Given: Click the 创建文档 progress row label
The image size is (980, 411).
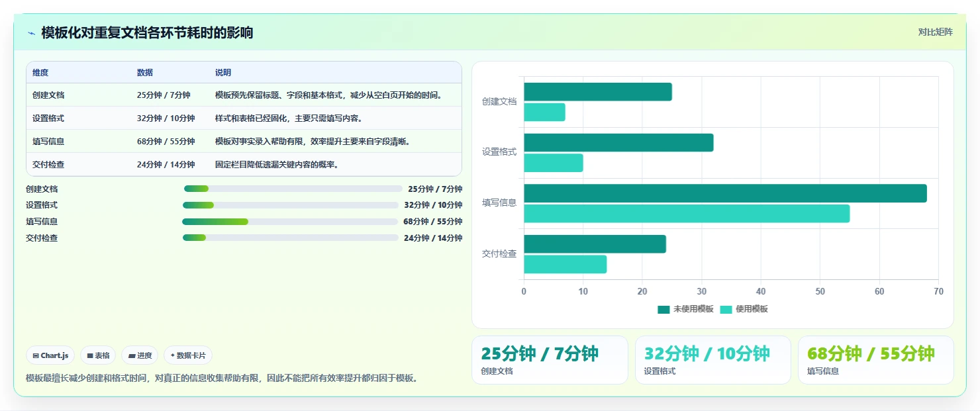Looking at the screenshot, I should pyautogui.click(x=42, y=189).
